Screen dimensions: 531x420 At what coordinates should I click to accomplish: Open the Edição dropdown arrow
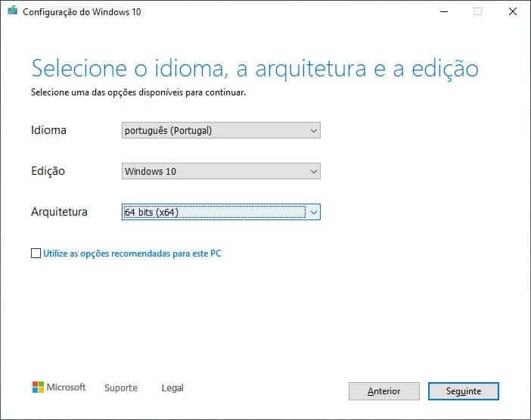click(314, 171)
